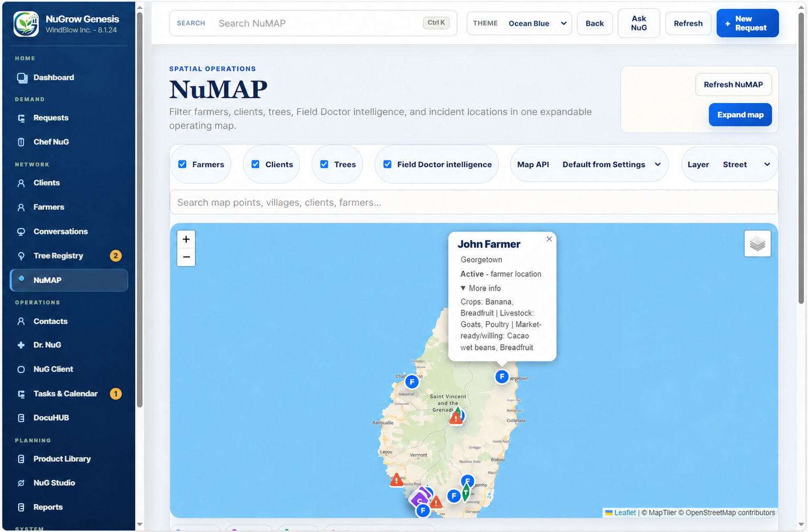Open the Requests sidebar item
808x532 pixels.
[69, 118]
